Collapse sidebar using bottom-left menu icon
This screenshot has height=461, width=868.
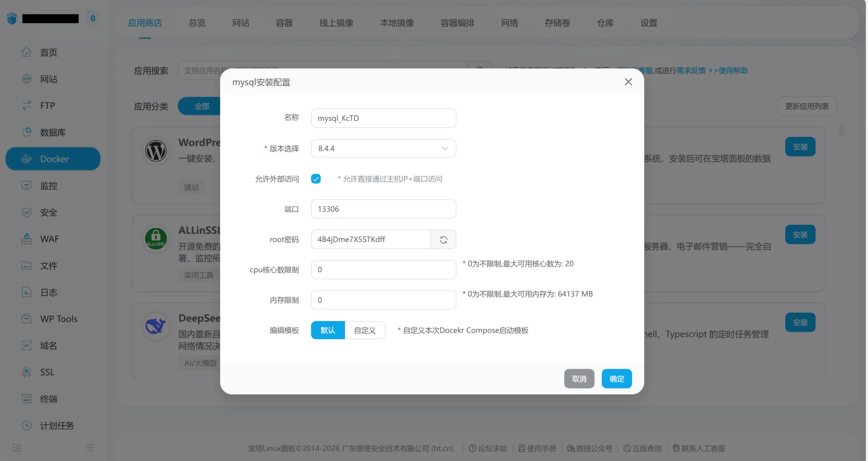(17, 448)
